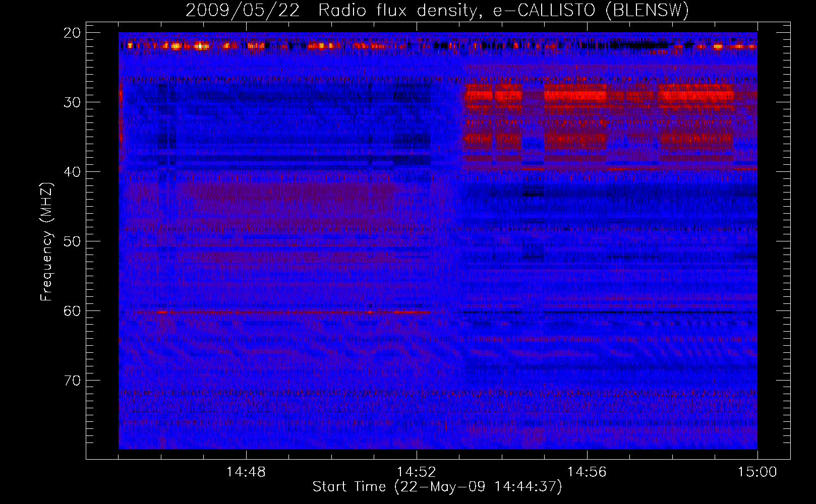Click the 'Start Time (22-May-09 14:44:37)' label

pyautogui.click(x=437, y=487)
